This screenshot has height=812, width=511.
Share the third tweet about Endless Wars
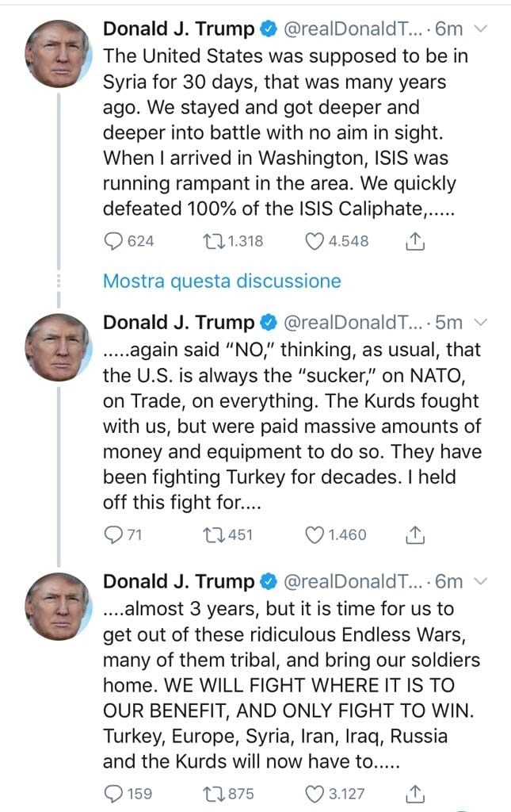coord(414,793)
